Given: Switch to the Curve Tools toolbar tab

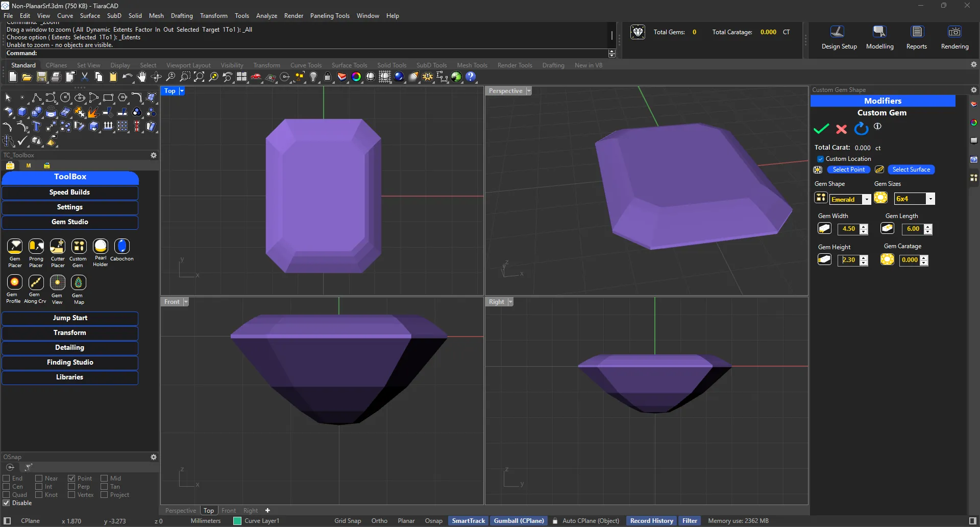Looking at the screenshot, I should (306, 65).
